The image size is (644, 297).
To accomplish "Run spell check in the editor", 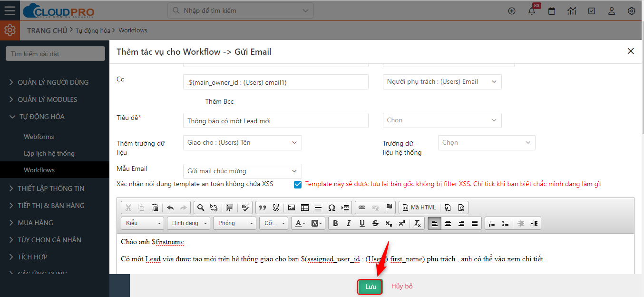I will [245, 208].
